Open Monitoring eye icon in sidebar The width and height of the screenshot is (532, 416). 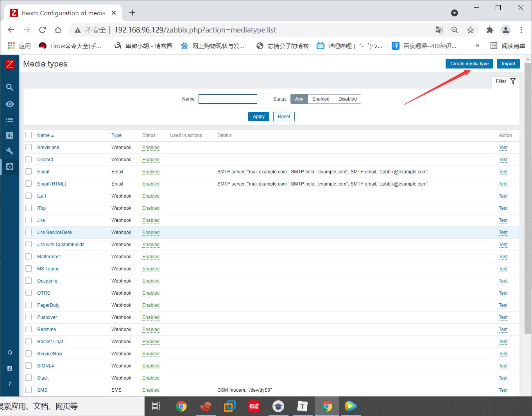click(x=10, y=104)
